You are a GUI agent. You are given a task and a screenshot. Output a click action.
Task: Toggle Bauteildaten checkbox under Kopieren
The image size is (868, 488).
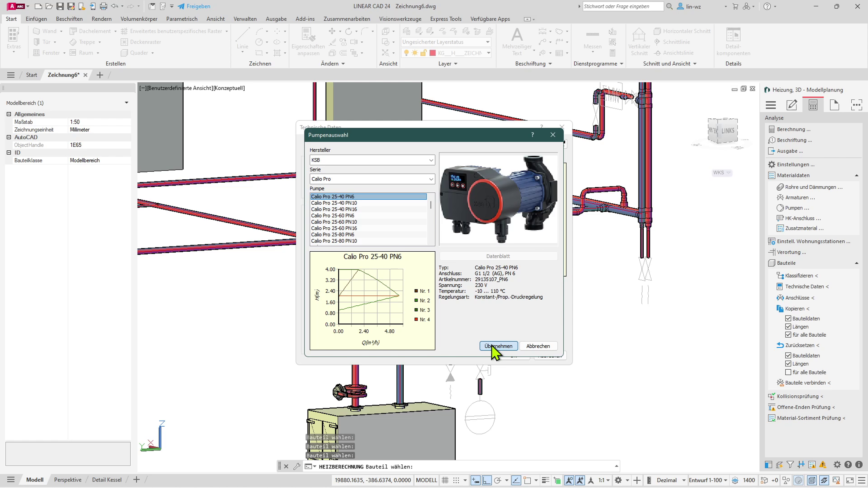[x=789, y=318]
